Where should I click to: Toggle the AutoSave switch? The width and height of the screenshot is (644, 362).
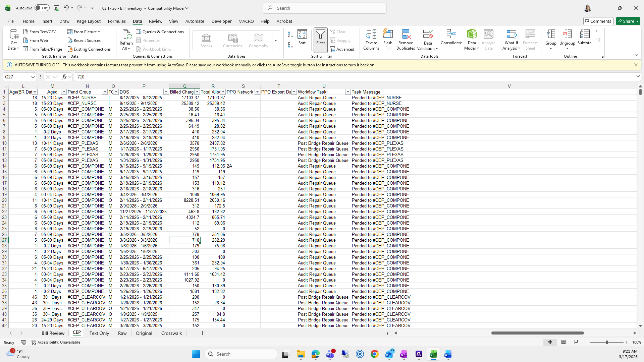pos(42,8)
